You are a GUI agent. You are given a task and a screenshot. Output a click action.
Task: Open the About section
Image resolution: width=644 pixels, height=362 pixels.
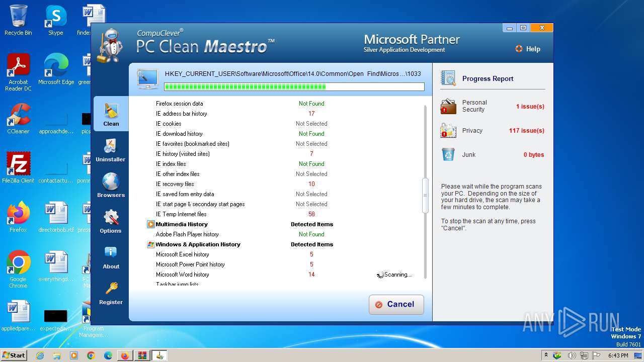[x=111, y=257]
